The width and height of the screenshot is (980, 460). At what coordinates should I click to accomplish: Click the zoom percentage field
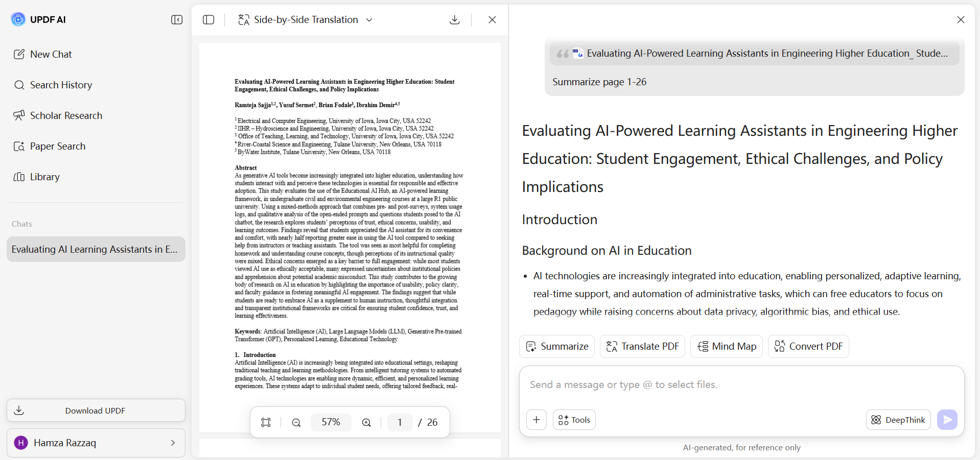click(x=331, y=422)
